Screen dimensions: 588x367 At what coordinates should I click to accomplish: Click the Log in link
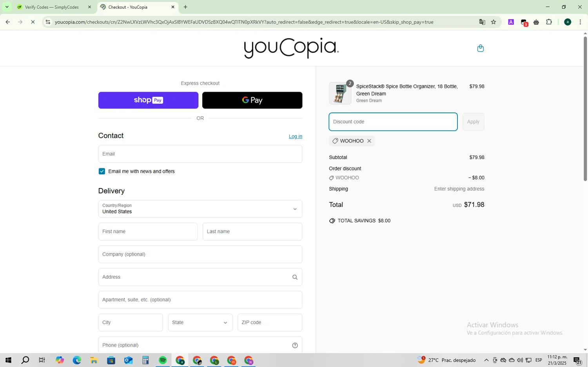point(295,137)
